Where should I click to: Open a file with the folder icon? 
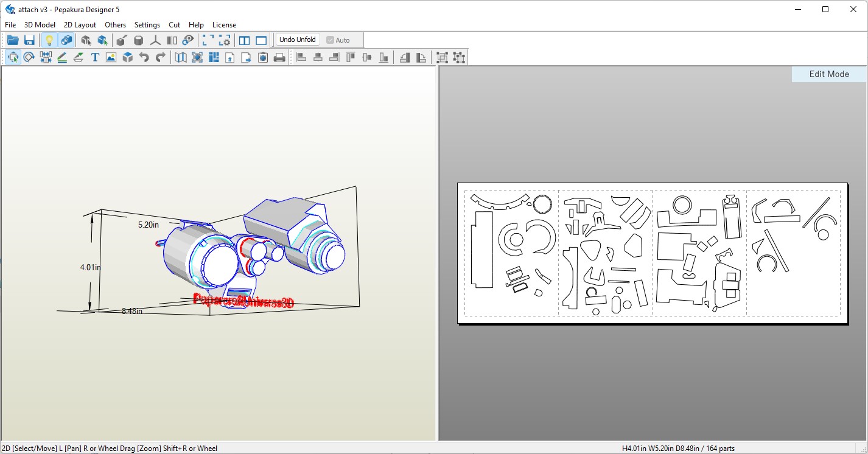tap(13, 40)
